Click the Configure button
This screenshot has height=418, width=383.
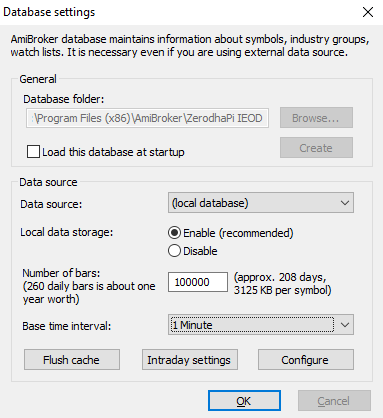[x=306, y=360]
